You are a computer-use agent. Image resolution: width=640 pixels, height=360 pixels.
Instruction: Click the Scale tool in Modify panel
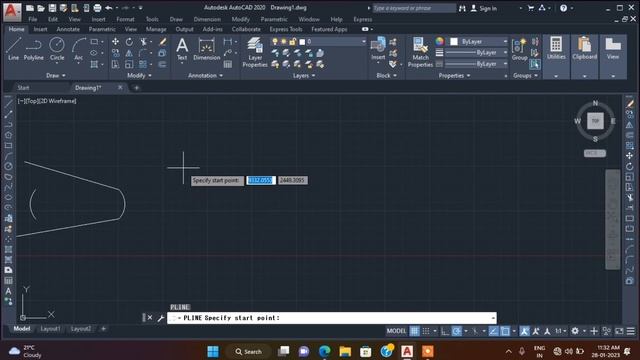(x=129, y=64)
